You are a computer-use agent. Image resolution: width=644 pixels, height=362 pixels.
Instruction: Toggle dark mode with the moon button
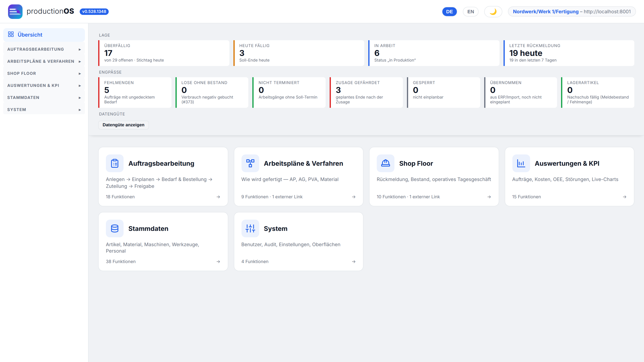coord(493,11)
